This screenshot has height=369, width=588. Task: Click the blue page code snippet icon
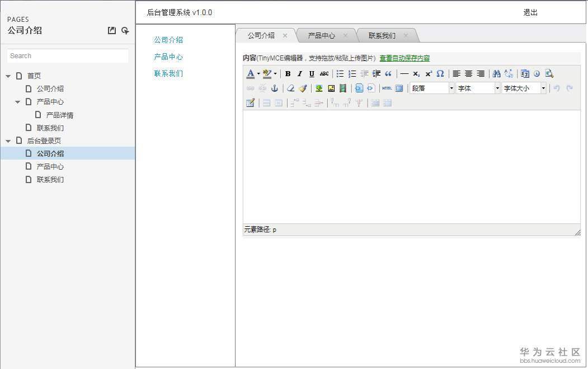pos(359,88)
